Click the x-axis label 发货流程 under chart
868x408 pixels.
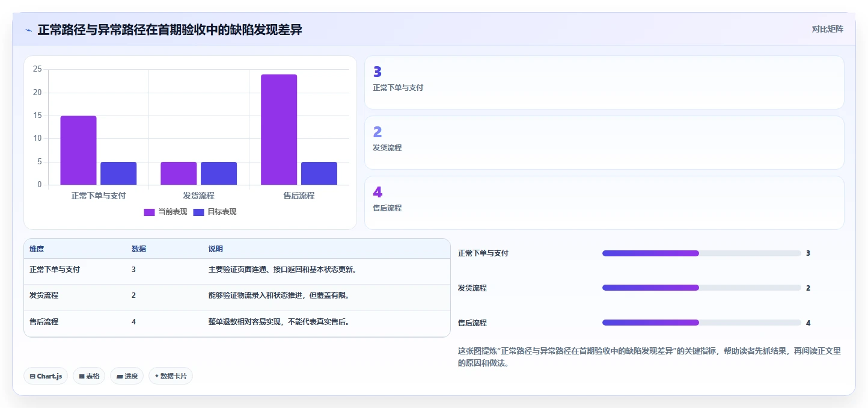click(x=198, y=196)
